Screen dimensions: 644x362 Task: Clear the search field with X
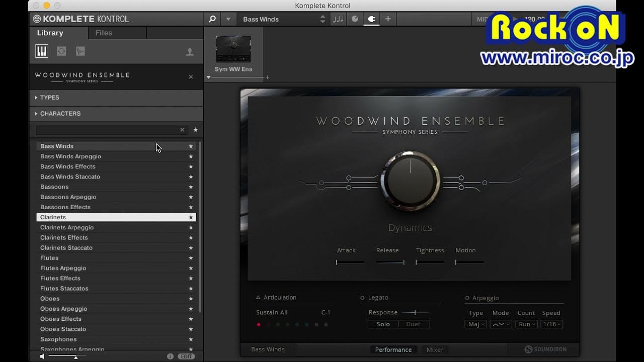182,130
